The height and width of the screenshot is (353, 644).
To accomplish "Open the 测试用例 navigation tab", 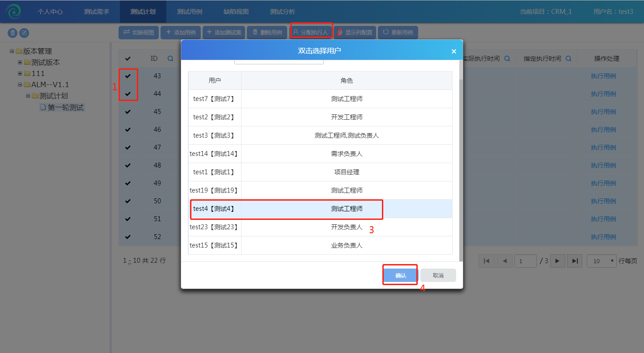I will [189, 12].
